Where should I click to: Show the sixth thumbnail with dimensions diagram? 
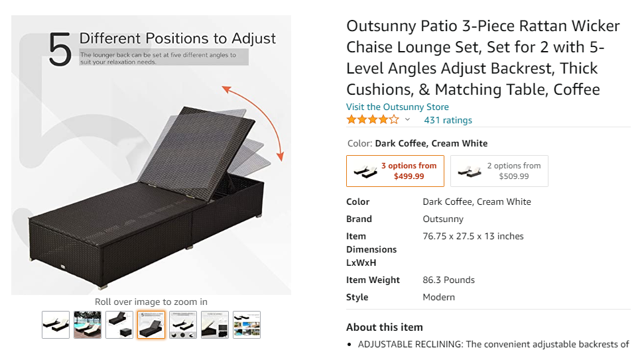[x=215, y=325]
